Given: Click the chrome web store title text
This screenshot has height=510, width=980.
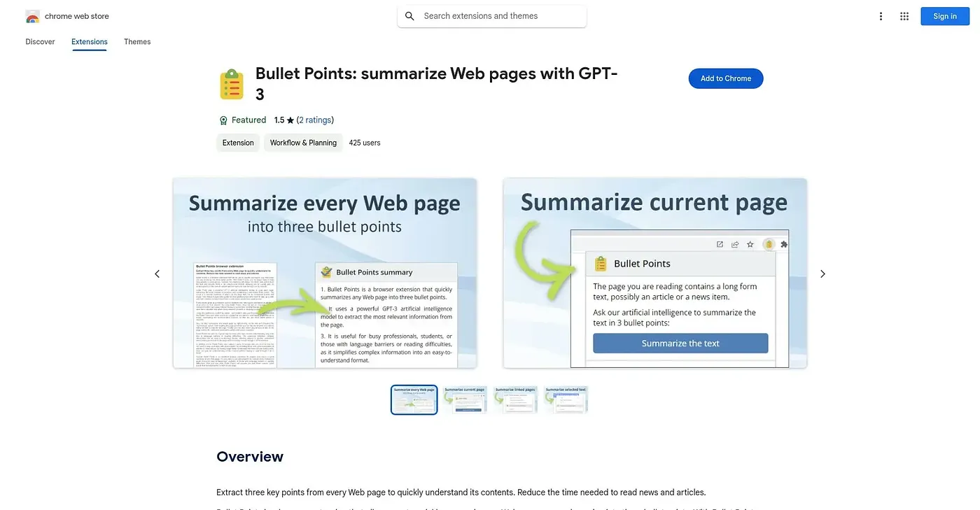Looking at the screenshot, I should coord(77,16).
